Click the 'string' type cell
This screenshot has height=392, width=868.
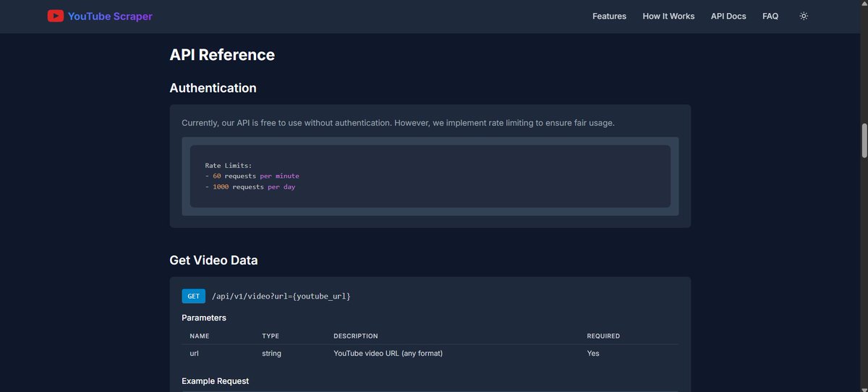(x=271, y=354)
